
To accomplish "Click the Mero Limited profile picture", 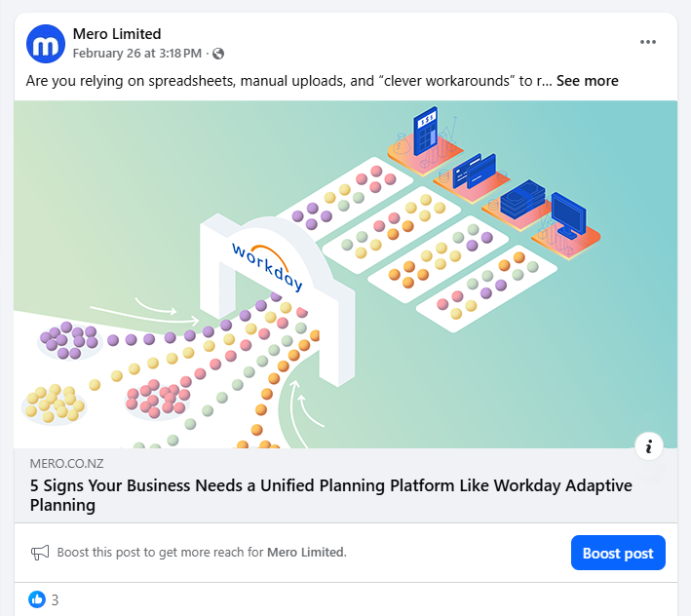I will point(46,44).
